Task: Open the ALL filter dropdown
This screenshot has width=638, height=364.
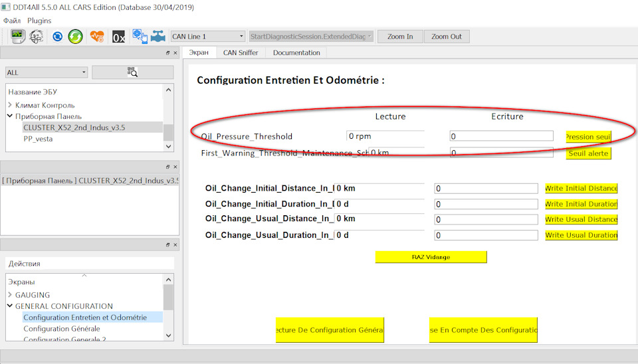Action: tap(47, 72)
